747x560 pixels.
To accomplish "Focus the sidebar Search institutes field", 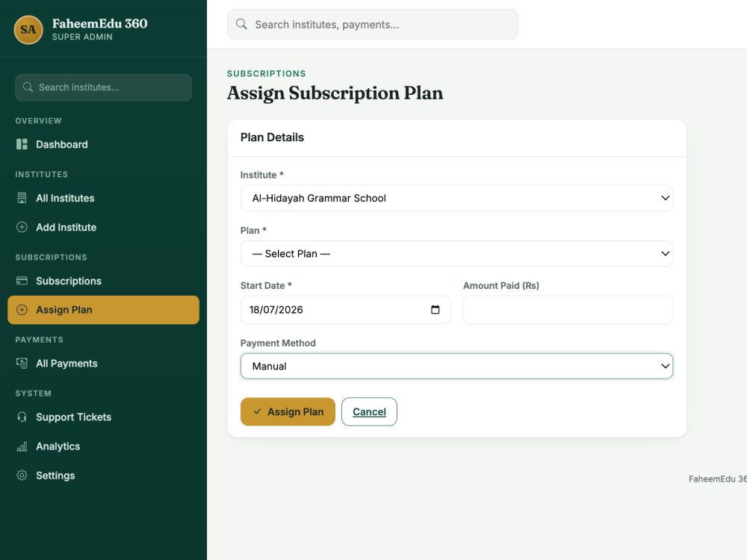I will coord(103,87).
